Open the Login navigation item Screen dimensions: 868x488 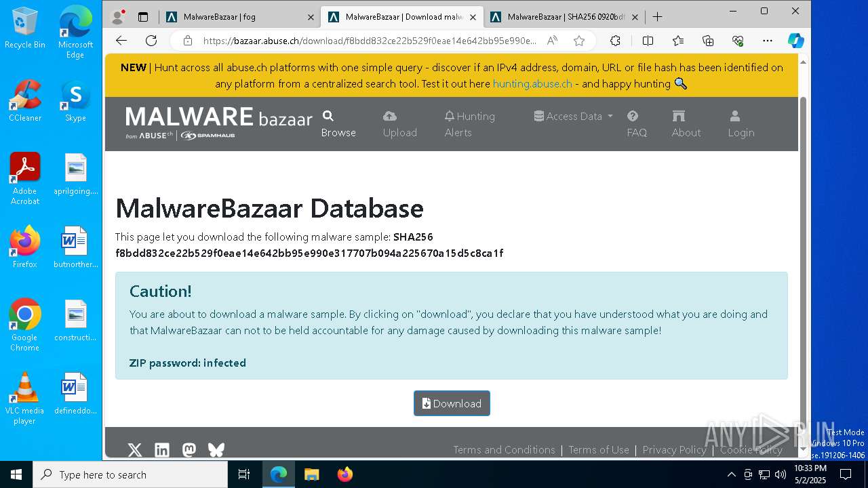(741, 124)
